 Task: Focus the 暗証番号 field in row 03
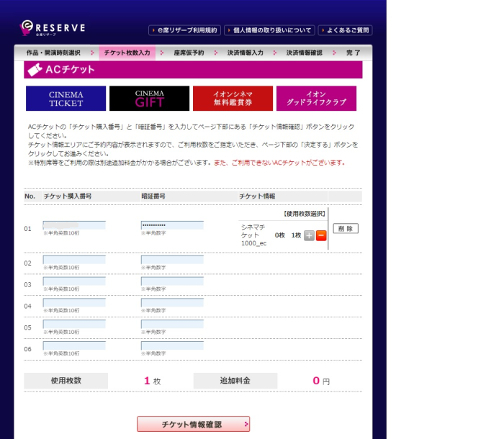click(x=172, y=281)
